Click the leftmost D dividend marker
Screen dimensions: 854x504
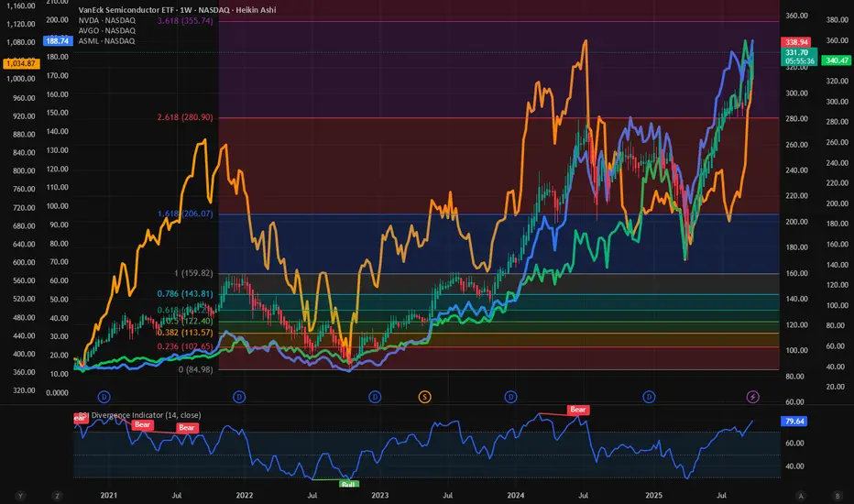[x=104, y=397]
